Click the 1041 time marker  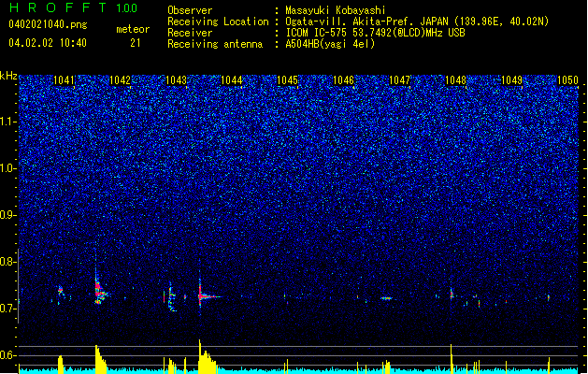tap(64, 80)
